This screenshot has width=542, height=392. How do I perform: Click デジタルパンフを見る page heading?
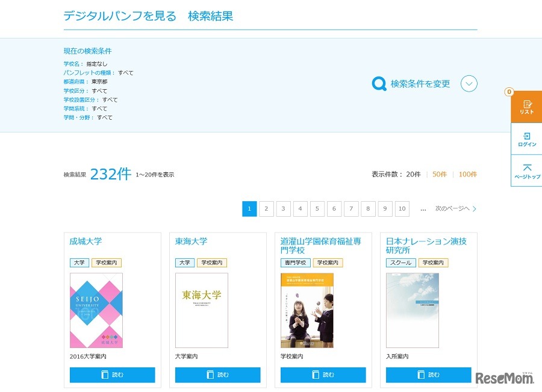(120, 16)
